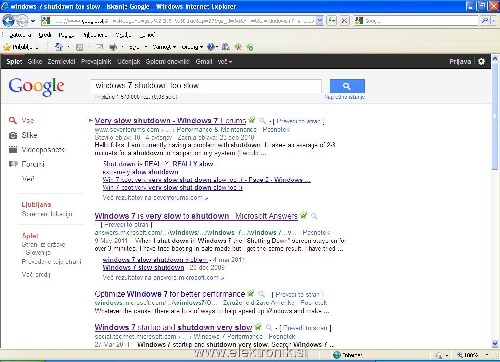This screenshot has height=362, width=500.
Task: Select the Forumi filter in sidebar
Action: click(27, 164)
